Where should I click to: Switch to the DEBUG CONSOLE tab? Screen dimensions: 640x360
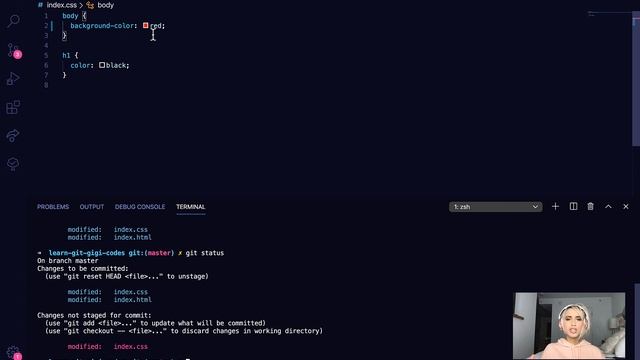click(140, 207)
